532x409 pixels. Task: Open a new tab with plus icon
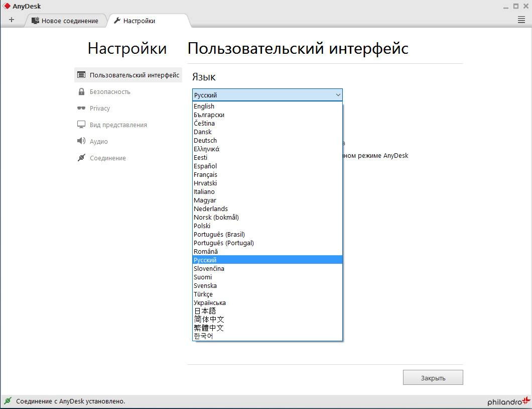(x=12, y=20)
